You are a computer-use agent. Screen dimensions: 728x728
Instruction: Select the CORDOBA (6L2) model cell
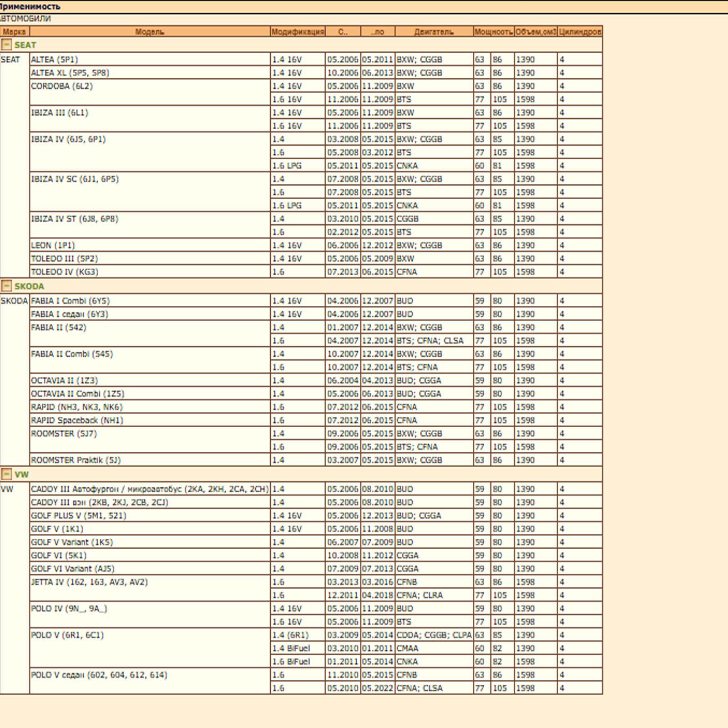pyautogui.click(x=62, y=86)
